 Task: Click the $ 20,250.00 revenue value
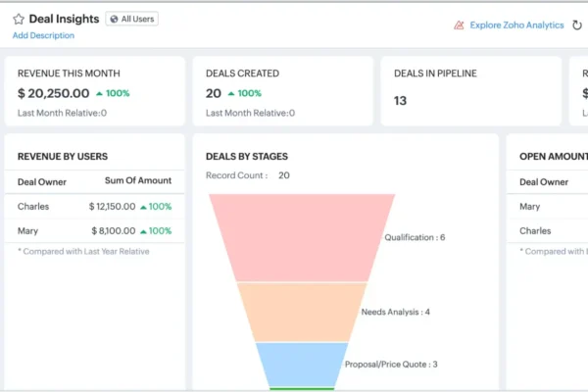pyautogui.click(x=54, y=93)
